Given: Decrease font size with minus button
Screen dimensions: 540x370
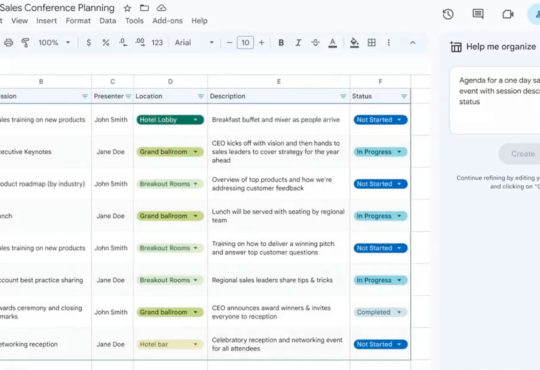Looking at the screenshot, I should point(229,43).
